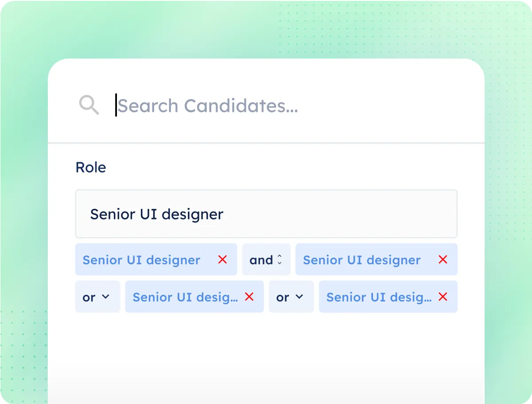Select the first Senior UI designer tag label
532x404 pixels.
pos(141,260)
